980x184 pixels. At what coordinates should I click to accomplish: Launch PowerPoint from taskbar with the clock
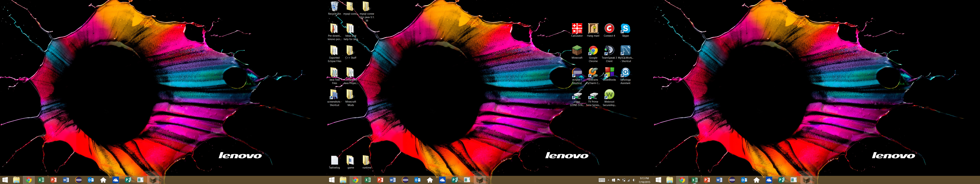pos(380,180)
